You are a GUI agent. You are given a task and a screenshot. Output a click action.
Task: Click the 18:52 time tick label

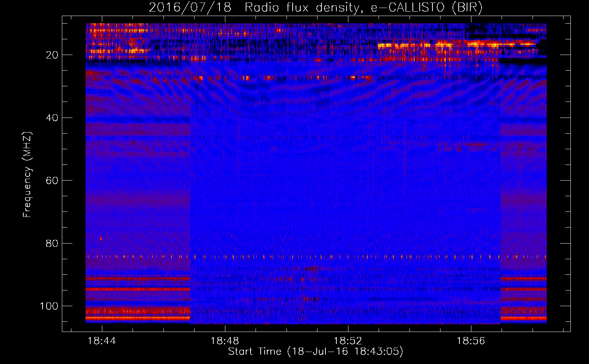pyautogui.click(x=348, y=341)
